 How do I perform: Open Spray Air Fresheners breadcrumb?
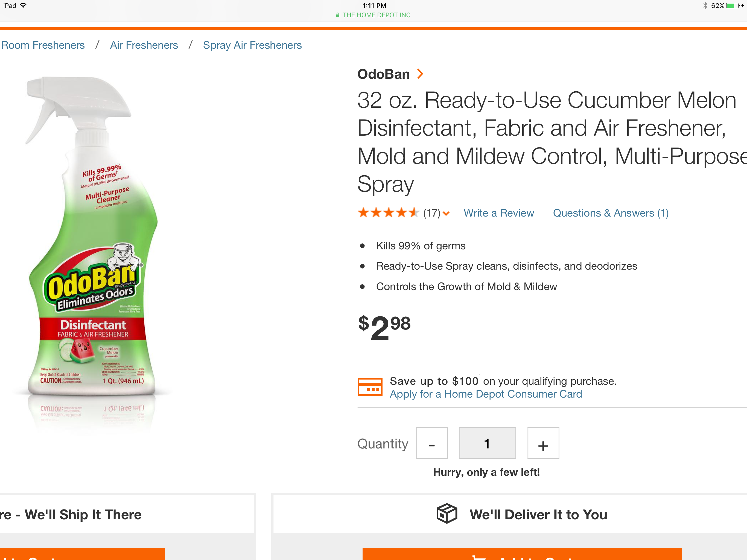pos(252,45)
